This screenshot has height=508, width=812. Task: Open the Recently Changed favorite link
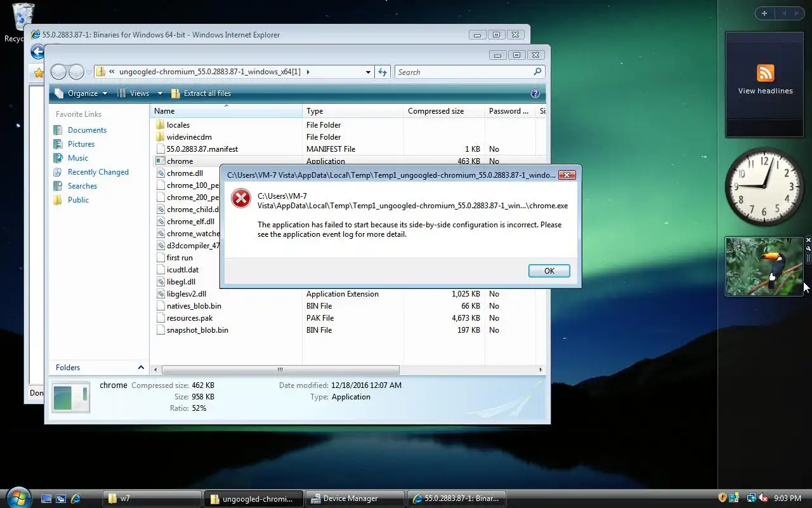[98, 172]
